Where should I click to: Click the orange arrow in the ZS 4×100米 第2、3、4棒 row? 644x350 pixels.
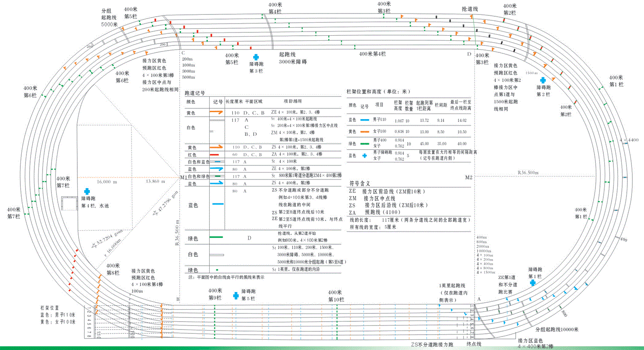pos(216,147)
